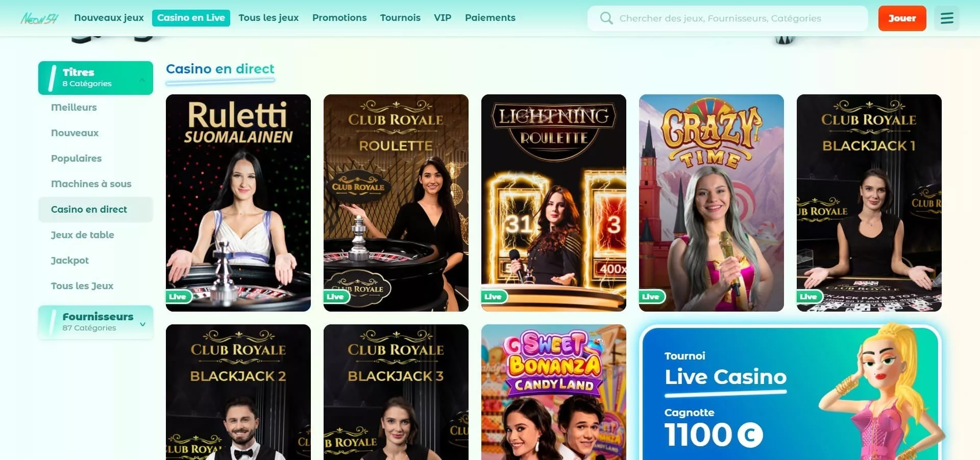
Task: Expand the Fournisseurs categories dropdown
Action: pyautogui.click(x=143, y=324)
